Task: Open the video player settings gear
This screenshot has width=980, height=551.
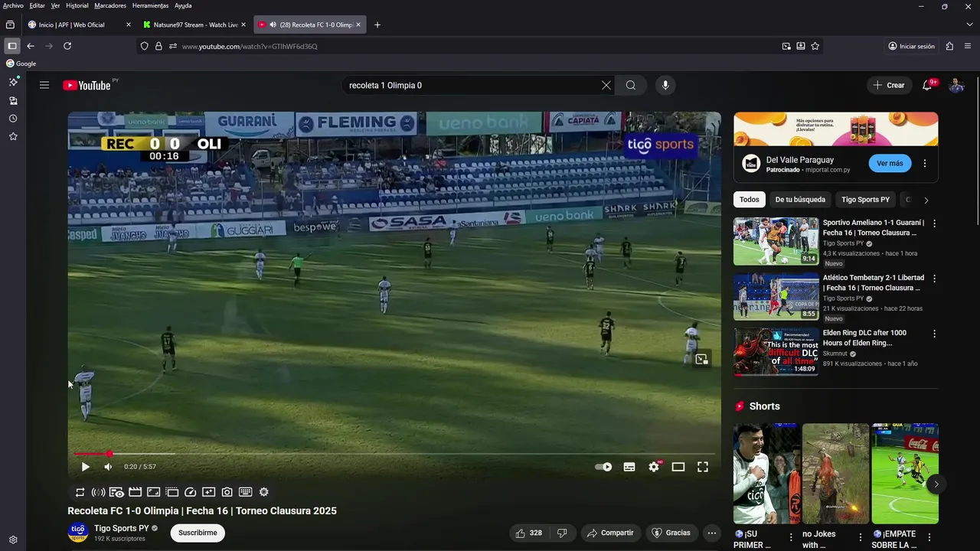Action: click(x=654, y=467)
